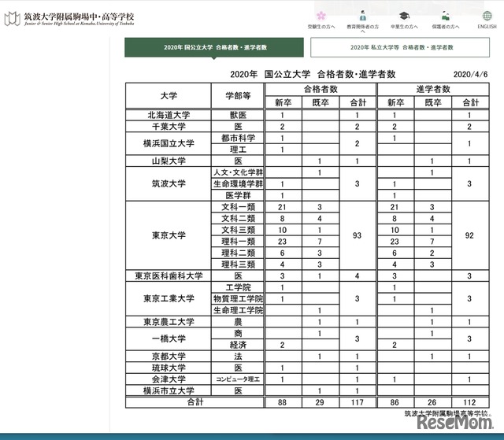Click the 商 faculty cell
504x440 pixels.
(x=238, y=334)
